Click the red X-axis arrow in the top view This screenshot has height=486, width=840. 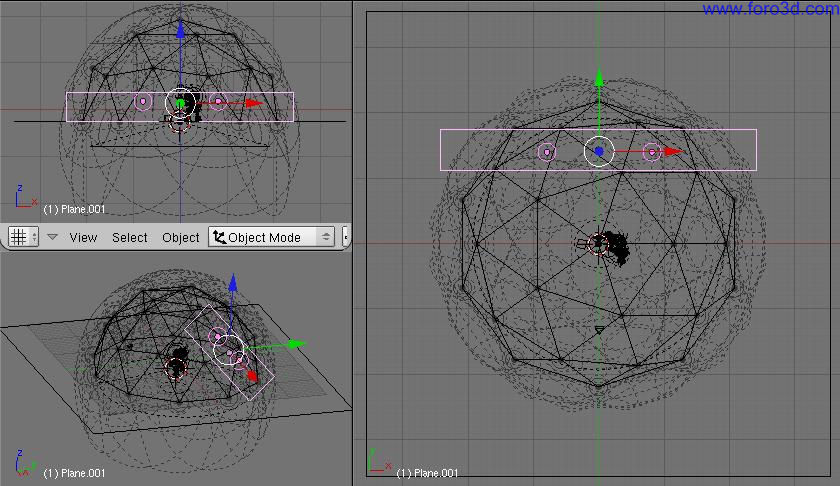tap(673, 152)
